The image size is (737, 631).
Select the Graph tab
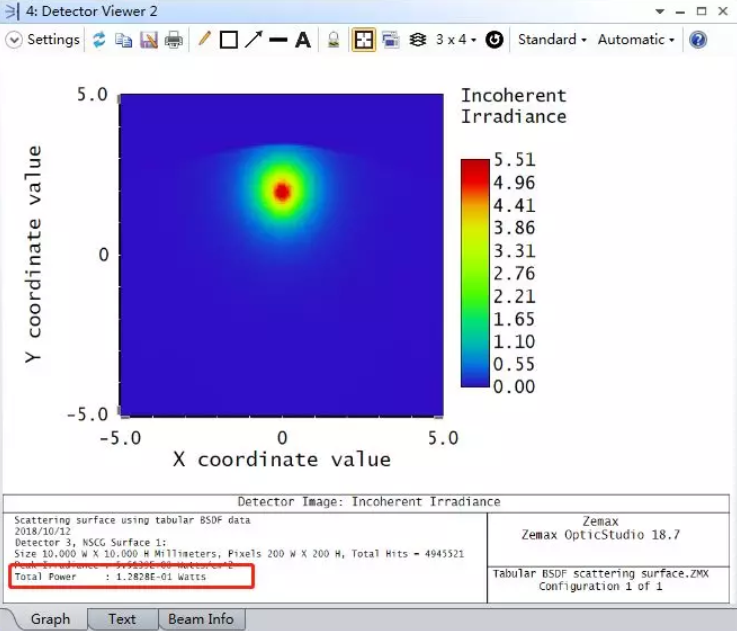click(50, 619)
